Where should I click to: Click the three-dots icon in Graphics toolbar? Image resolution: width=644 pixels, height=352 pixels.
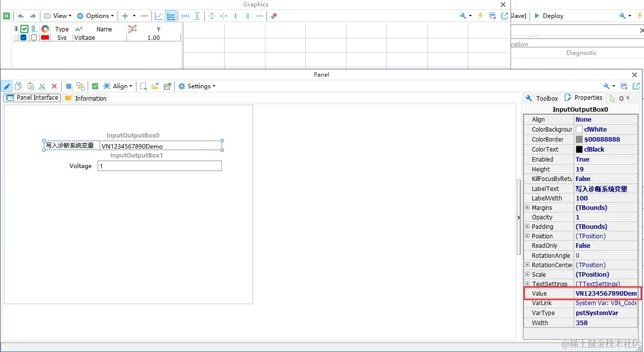click(259, 16)
